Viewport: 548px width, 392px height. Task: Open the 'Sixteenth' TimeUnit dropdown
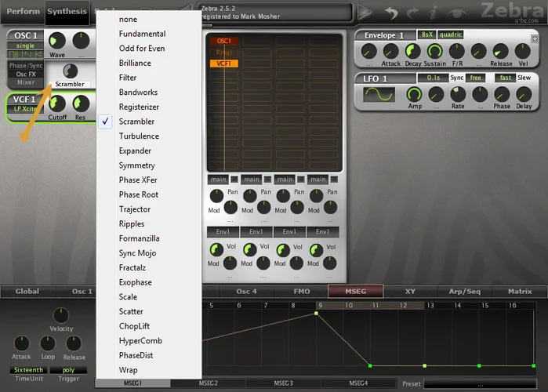(x=27, y=369)
